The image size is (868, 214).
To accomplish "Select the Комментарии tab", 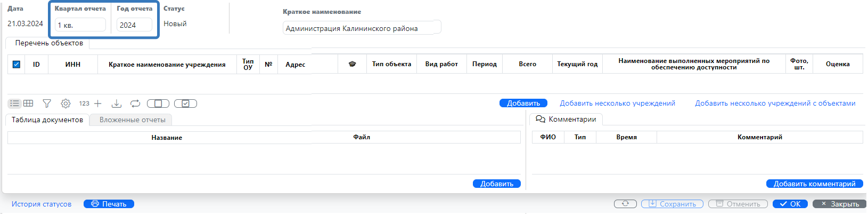I will (567, 119).
